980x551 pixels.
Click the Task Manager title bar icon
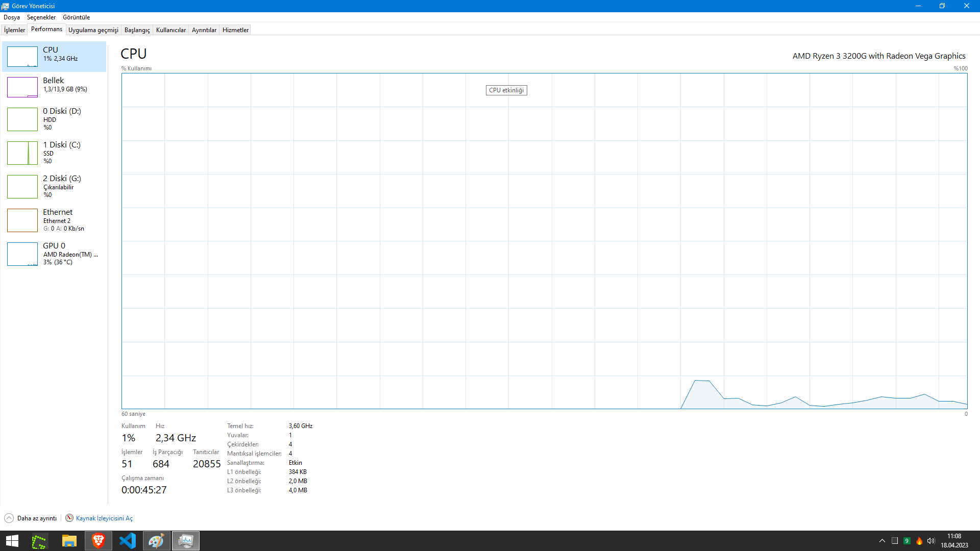click(x=6, y=6)
